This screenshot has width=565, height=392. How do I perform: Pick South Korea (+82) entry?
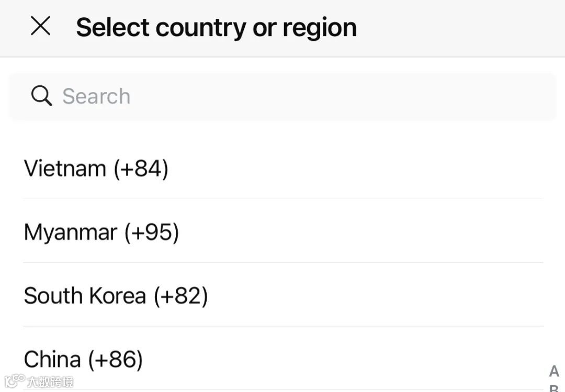pyautogui.click(x=116, y=296)
